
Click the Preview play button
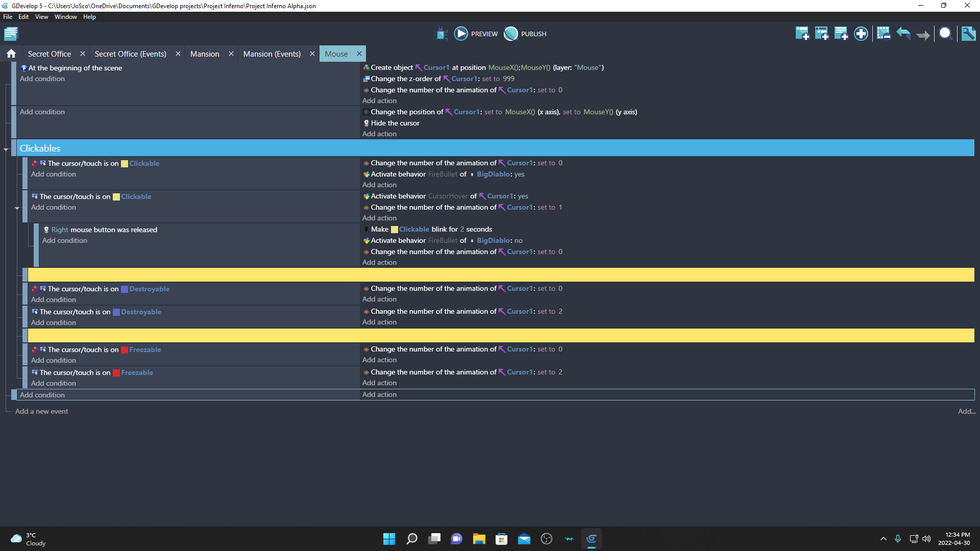pos(461,34)
